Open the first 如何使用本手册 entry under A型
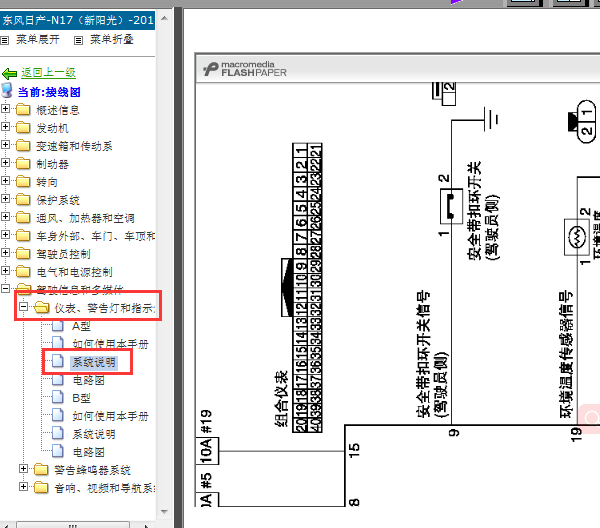 [110, 344]
